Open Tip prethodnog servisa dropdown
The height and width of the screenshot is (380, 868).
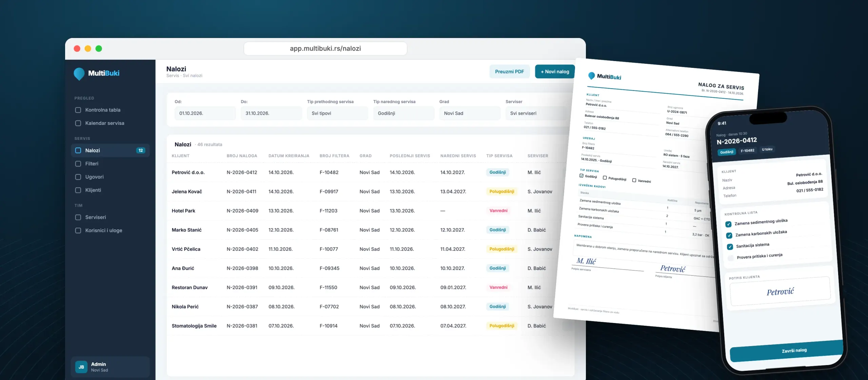coord(337,113)
